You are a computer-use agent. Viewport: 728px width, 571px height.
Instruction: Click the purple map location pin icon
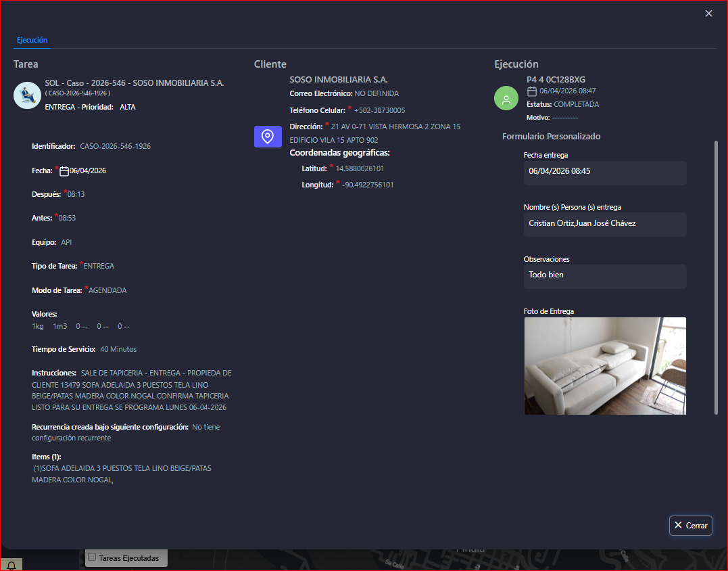[x=268, y=137]
